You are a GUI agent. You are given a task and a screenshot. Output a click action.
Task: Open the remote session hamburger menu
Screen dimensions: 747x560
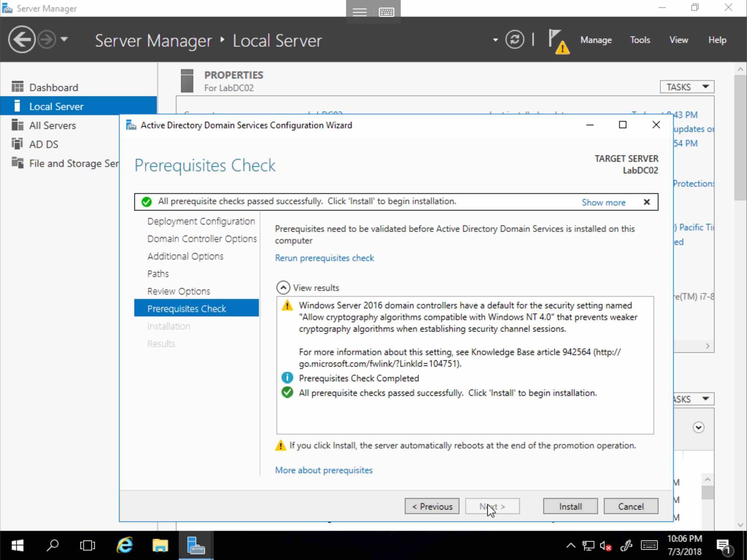pyautogui.click(x=360, y=12)
